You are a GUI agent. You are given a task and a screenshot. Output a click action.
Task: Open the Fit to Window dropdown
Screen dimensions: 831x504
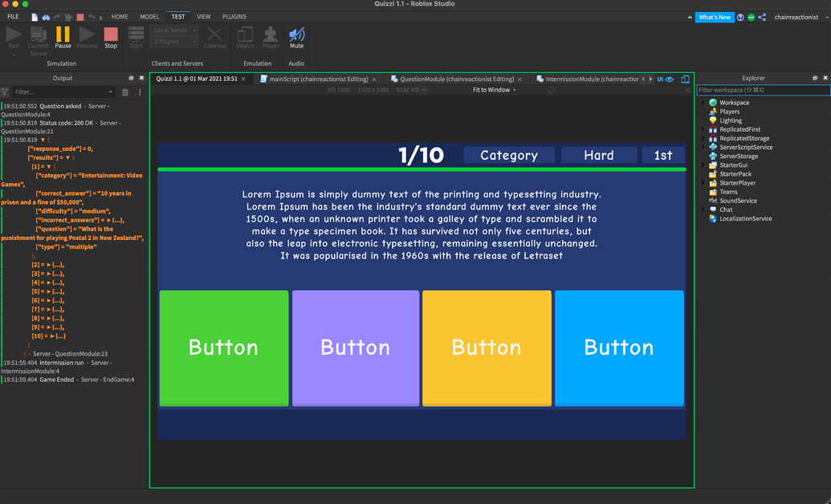(493, 90)
